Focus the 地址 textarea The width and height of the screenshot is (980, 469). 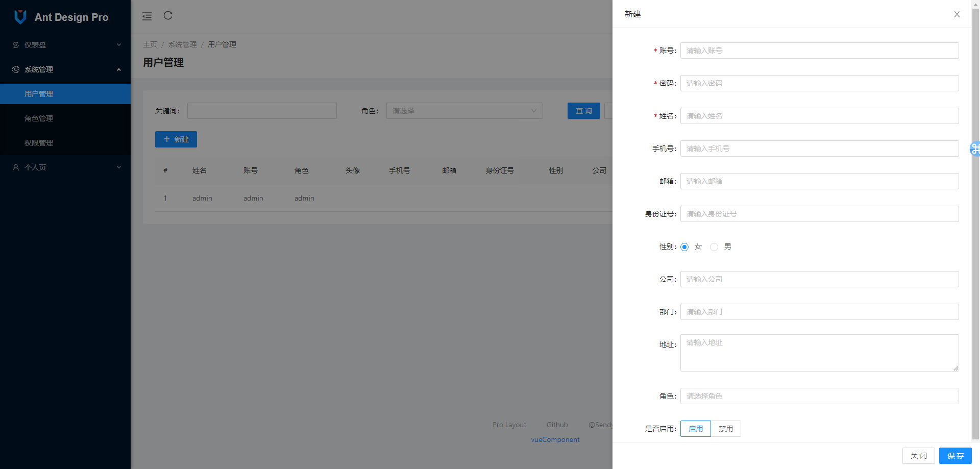[820, 353]
